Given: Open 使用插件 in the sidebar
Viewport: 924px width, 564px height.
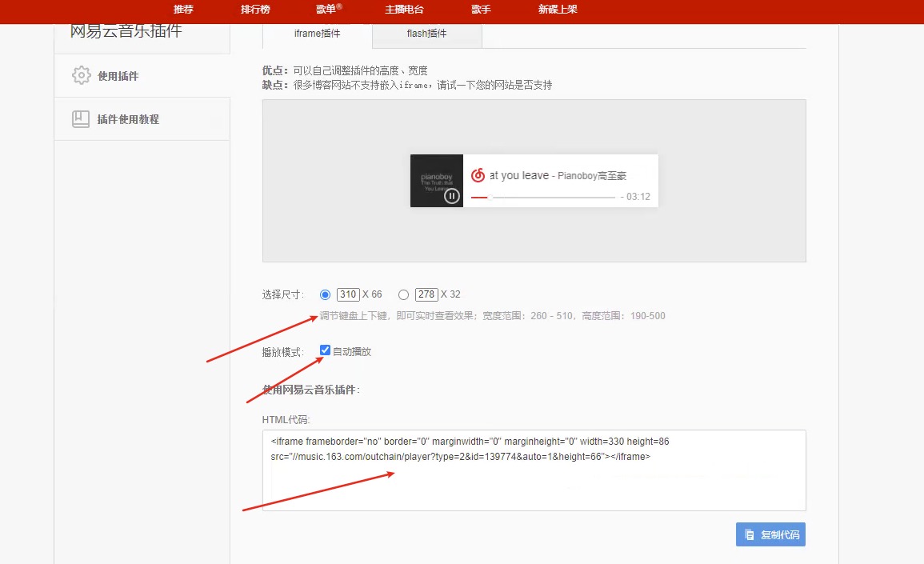Looking at the screenshot, I should pyautogui.click(x=142, y=75).
